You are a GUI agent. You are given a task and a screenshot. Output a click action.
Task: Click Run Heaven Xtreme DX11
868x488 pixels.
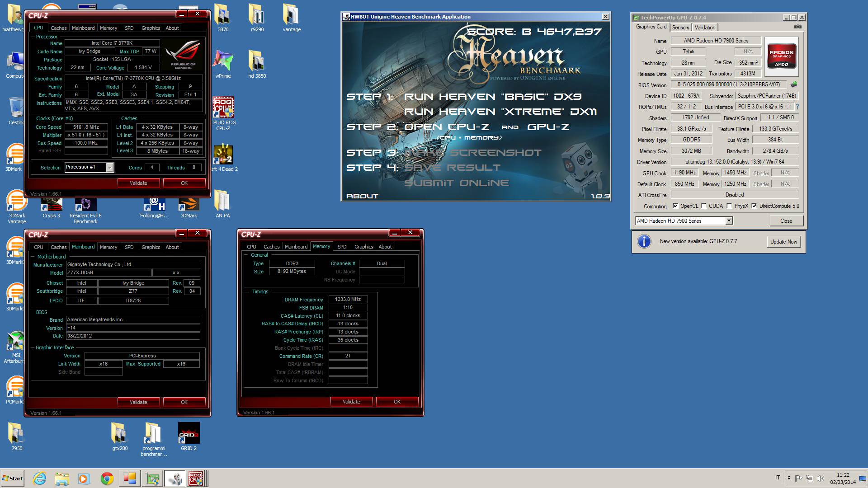pos(500,112)
